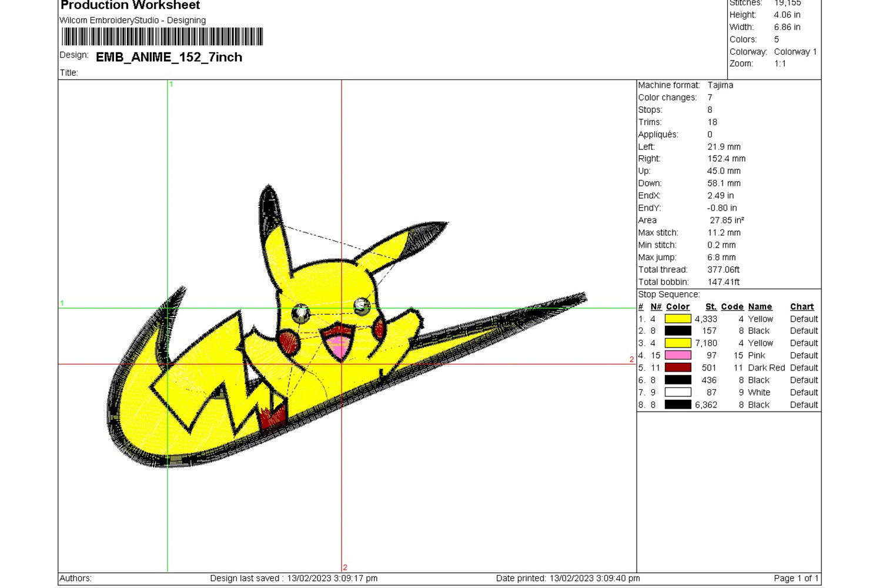The height and width of the screenshot is (588, 883).
Task: Click the Page 1 of 1 text
Action: [x=796, y=578]
